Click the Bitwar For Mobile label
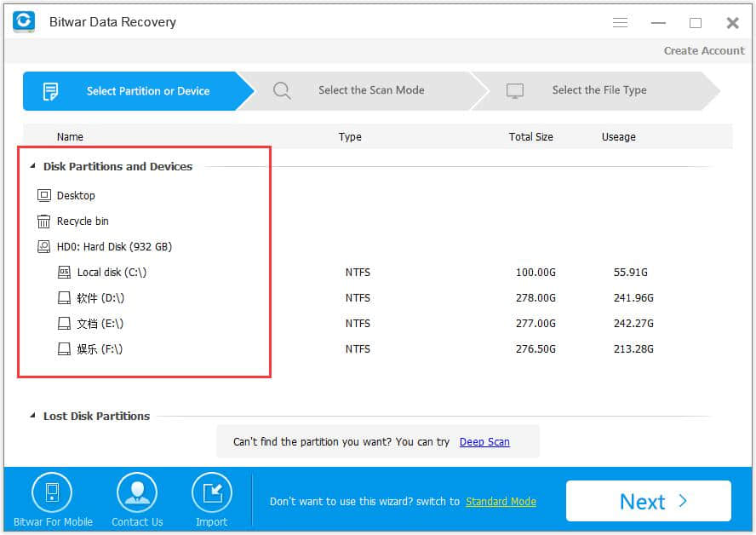 [x=53, y=522]
